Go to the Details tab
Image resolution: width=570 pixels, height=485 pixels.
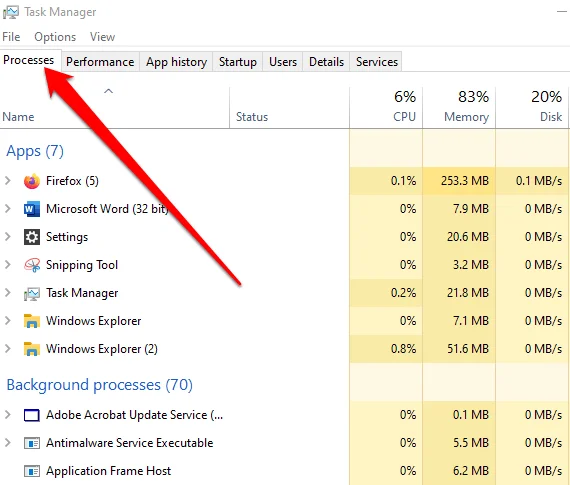pos(326,62)
